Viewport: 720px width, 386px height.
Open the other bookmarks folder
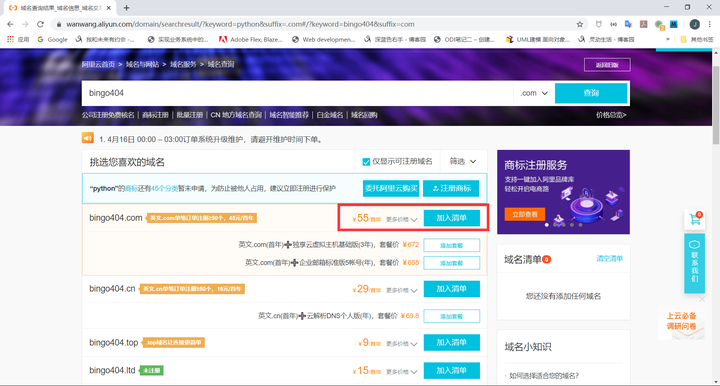(x=697, y=39)
